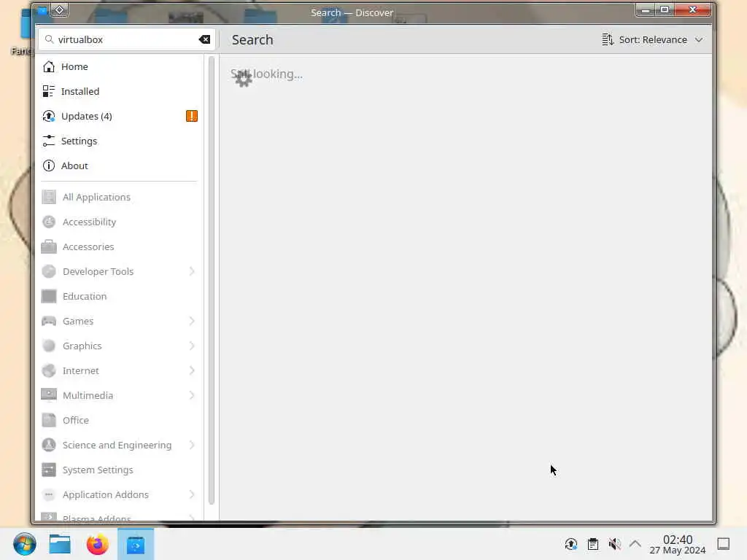Viewport: 747px width, 560px height.
Task: Click the Application Addons icon
Action: pos(49,495)
